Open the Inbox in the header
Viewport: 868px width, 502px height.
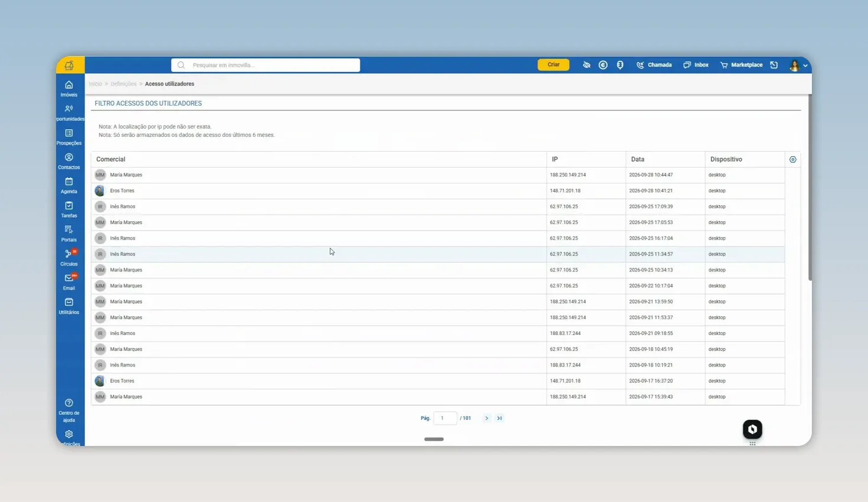696,65
